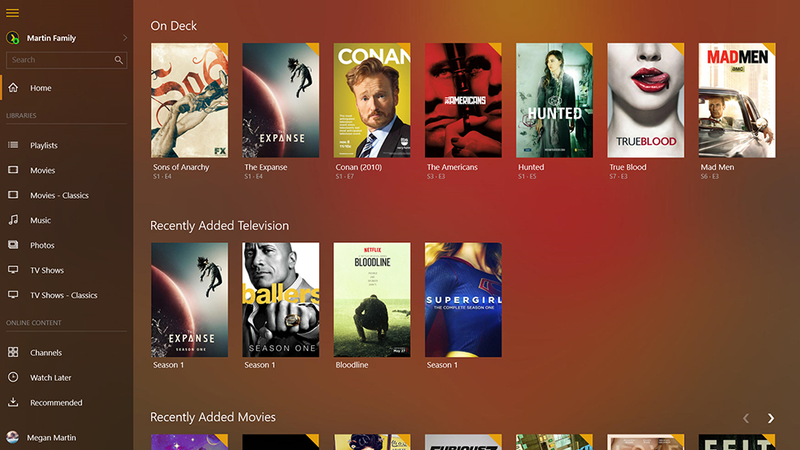Open TV Shows - Classics library
Screen dimensions: 800x450
point(63,295)
